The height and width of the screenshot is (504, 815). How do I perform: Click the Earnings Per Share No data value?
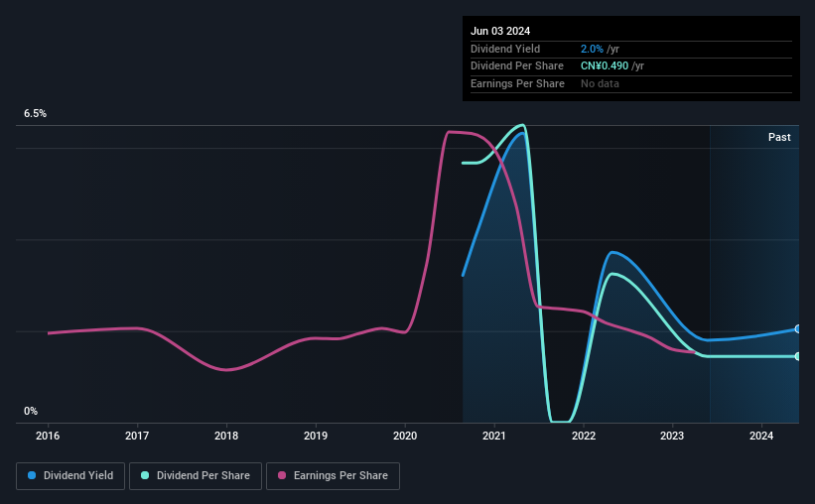tap(600, 83)
